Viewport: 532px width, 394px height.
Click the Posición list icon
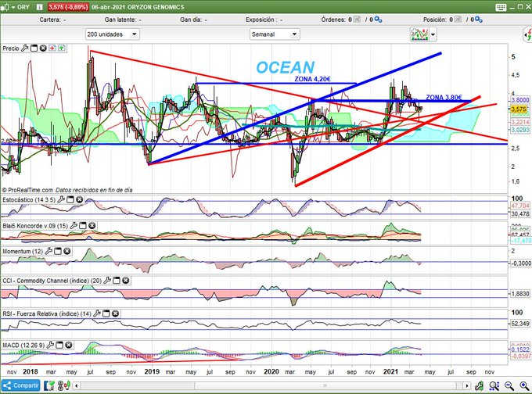458,20
